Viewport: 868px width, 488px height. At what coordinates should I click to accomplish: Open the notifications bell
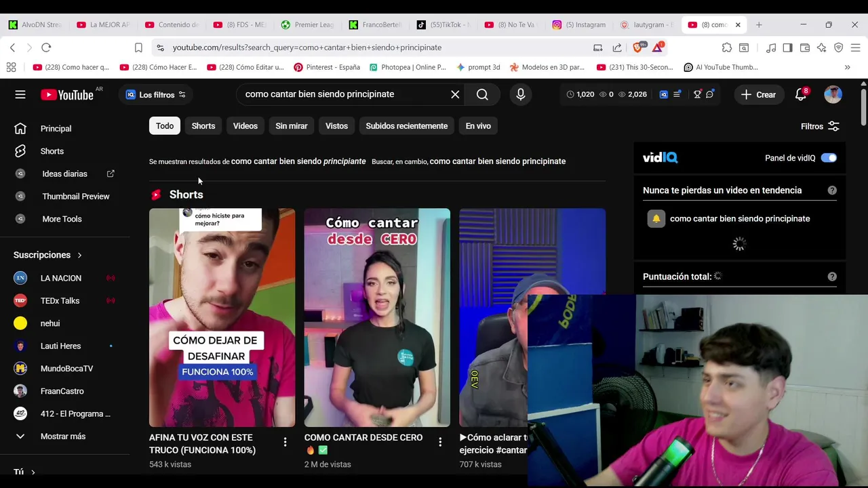click(801, 94)
